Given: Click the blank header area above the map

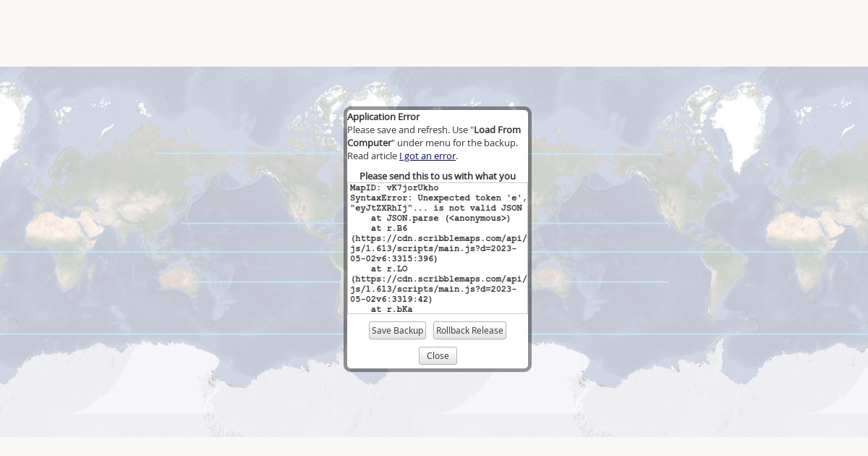Looking at the screenshot, I should click(x=434, y=33).
